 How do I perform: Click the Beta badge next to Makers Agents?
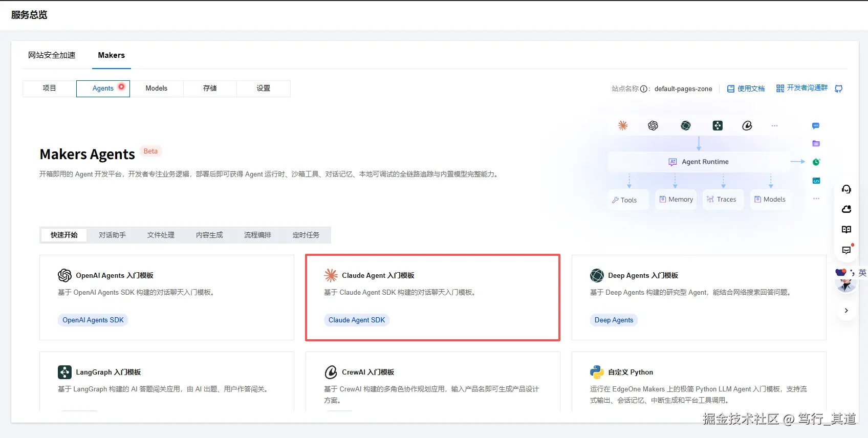pos(150,151)
